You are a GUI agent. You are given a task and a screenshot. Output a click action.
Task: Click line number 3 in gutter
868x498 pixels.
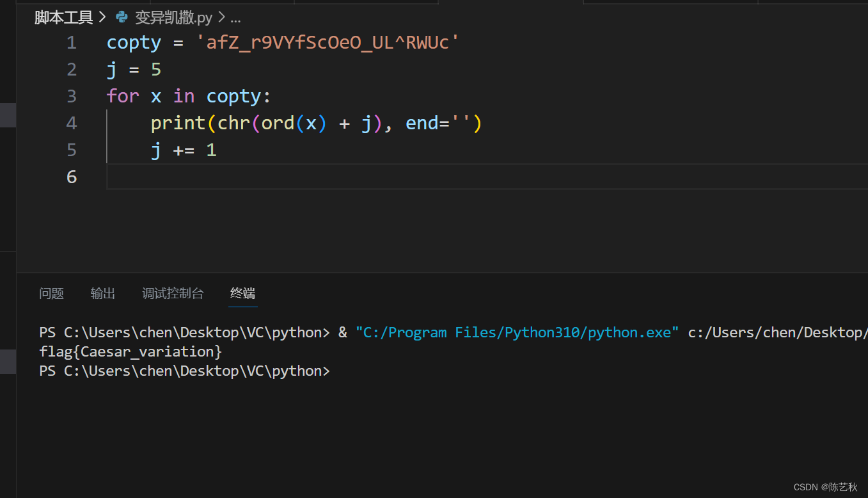tap(72, 97)
